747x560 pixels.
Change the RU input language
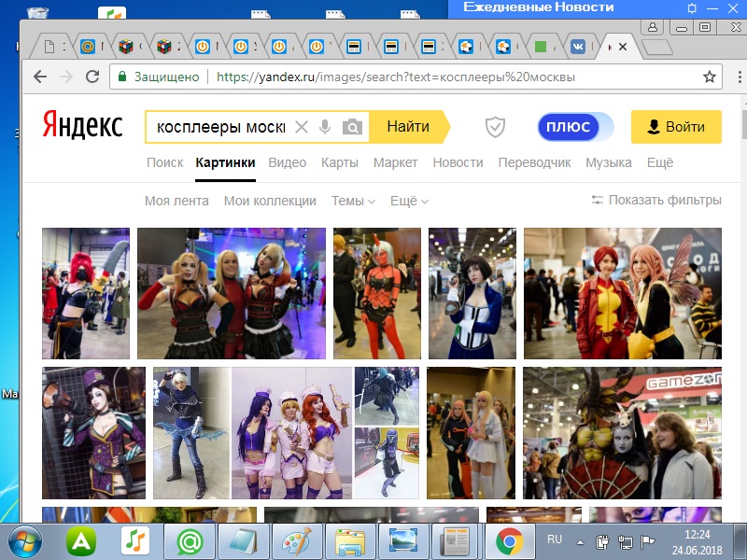(555, 539)
